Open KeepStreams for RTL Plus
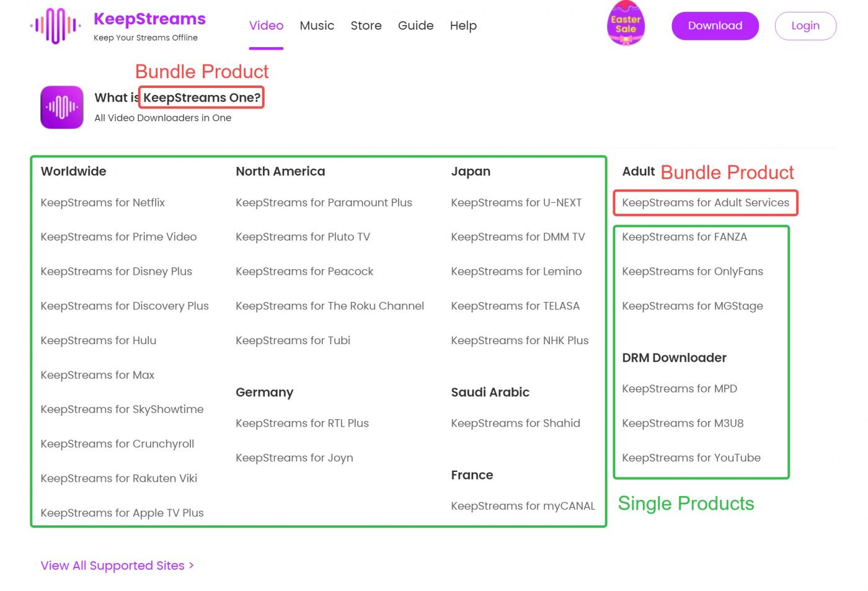This screenshot has width=868, height=591. point(302,423)
